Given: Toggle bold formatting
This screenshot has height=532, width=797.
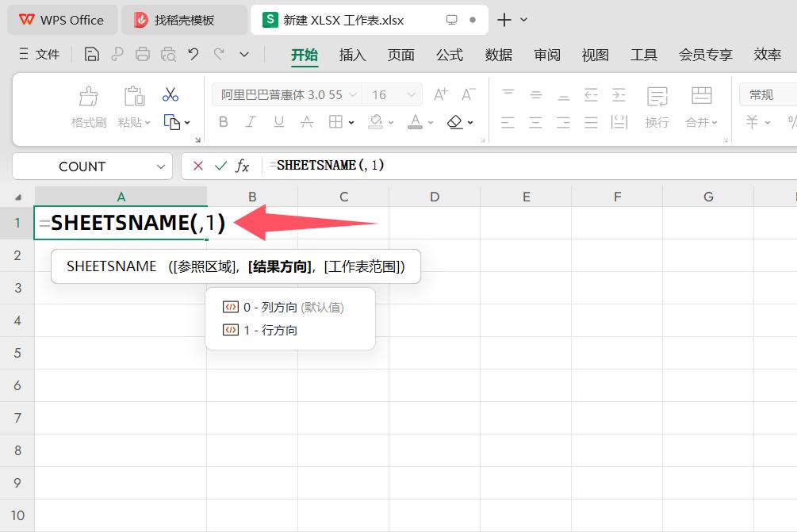Looking at the screenshot, I should pyautogui.click(x=223, y=121).
